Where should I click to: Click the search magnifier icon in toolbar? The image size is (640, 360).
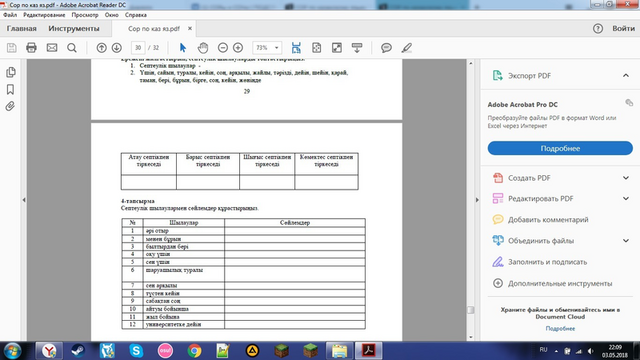click(x=72, y=48)
